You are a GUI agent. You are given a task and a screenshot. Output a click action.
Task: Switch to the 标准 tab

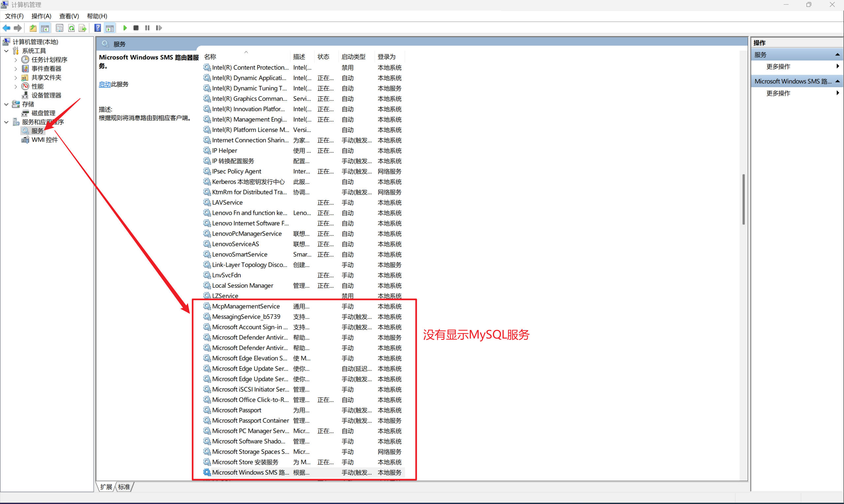(124, 487)
